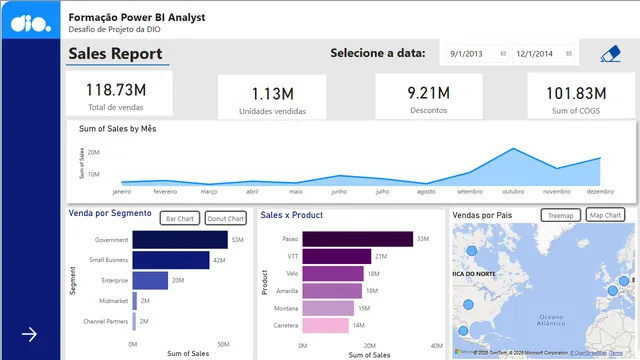
Task: Select the Velo product bar
Action: click(x=333, y=273)
